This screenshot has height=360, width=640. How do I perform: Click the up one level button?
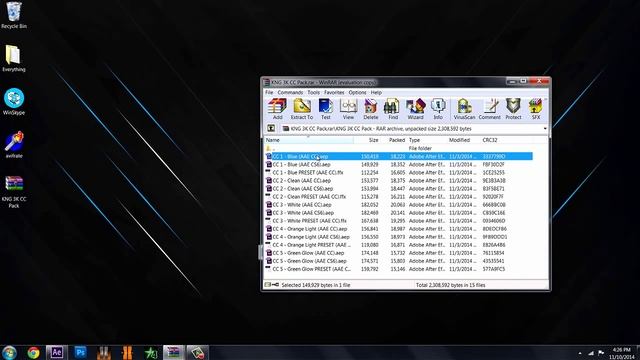coord(271,129)
